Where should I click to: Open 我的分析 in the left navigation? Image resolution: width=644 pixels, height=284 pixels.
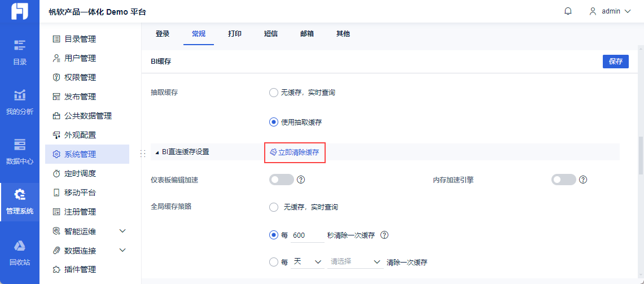pyautogui.click(x=20, y=102)
